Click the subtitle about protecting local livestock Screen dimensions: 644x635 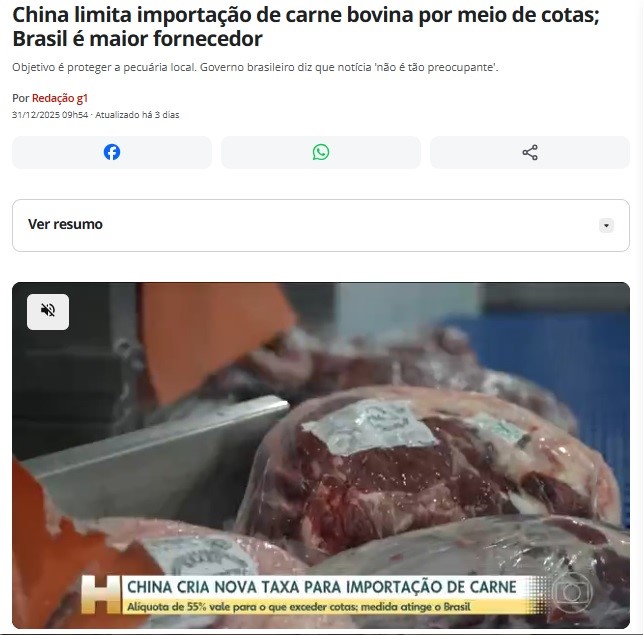[255, 67]
